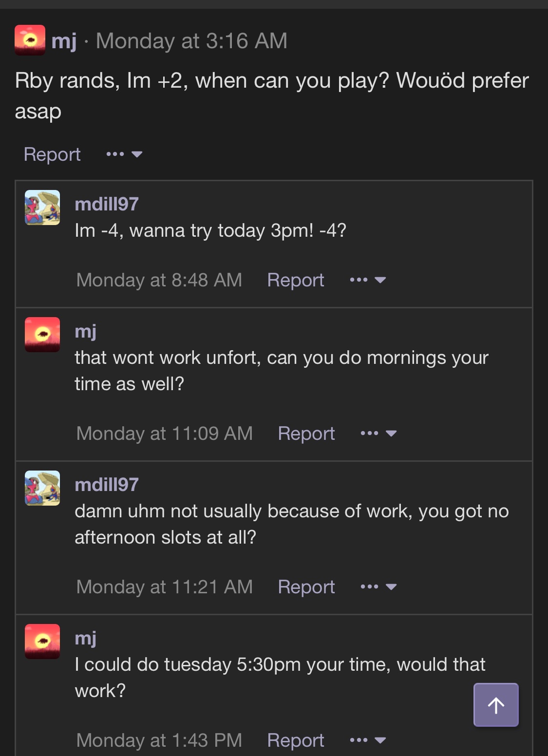
Task: Open more options on the 8:48 AM reply
Action: [368, 280]
